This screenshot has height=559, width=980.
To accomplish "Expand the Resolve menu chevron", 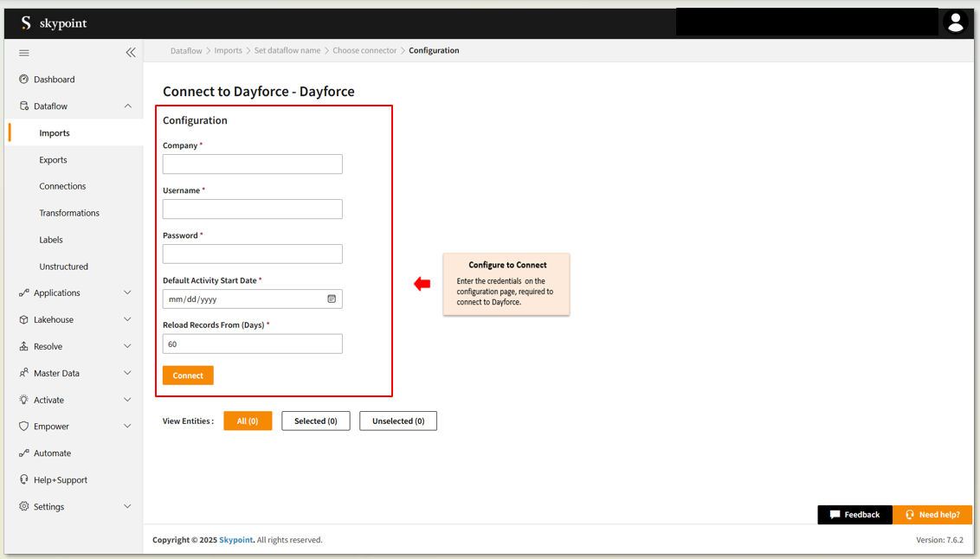I will [x=127, y=347].
